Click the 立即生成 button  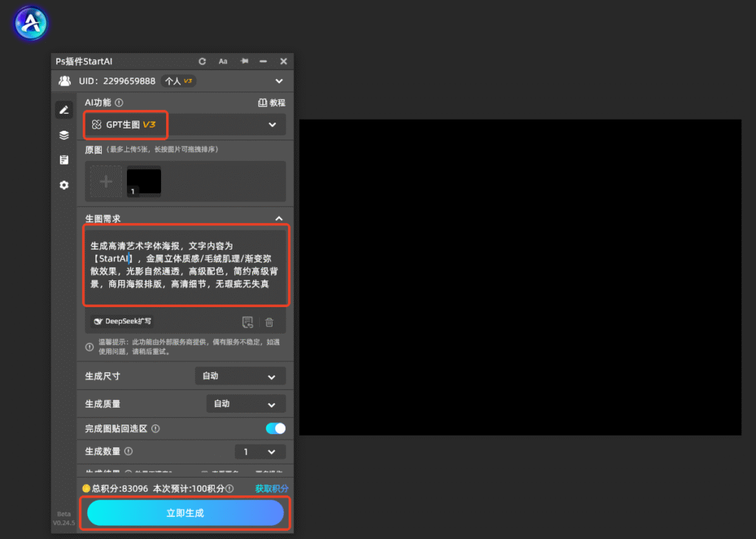point(185,513)
